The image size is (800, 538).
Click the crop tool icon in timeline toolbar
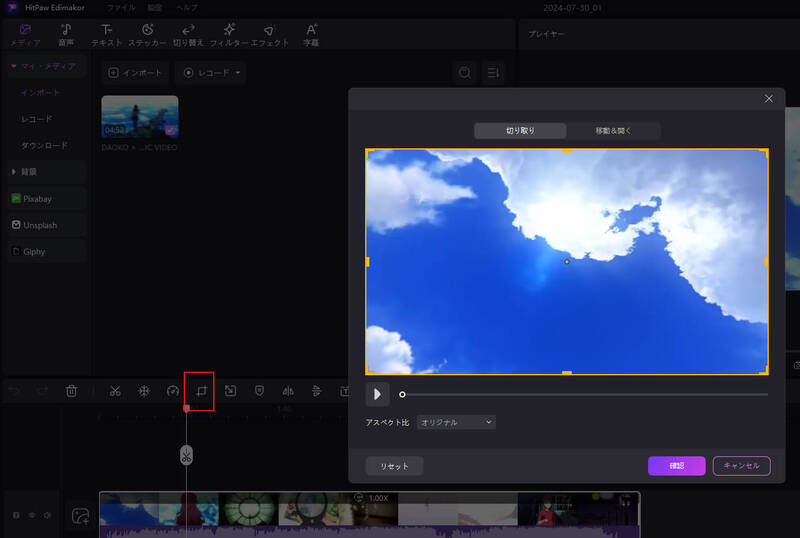[201, 391]
